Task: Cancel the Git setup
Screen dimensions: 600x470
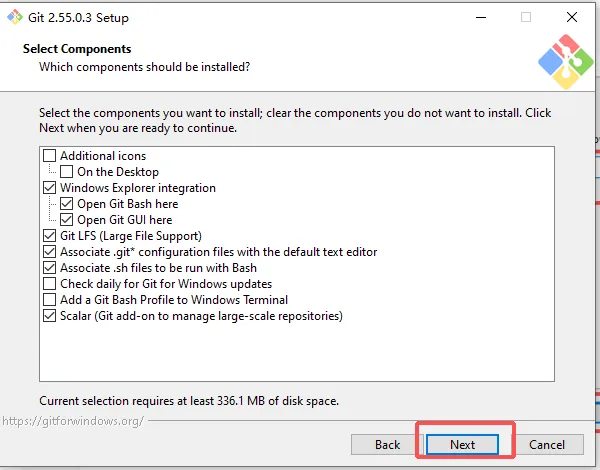Action: point(547,444)
